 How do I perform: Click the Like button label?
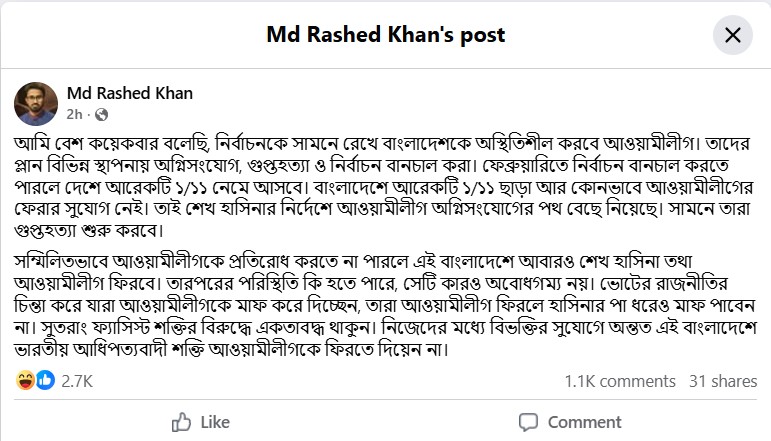coord(214,421)
